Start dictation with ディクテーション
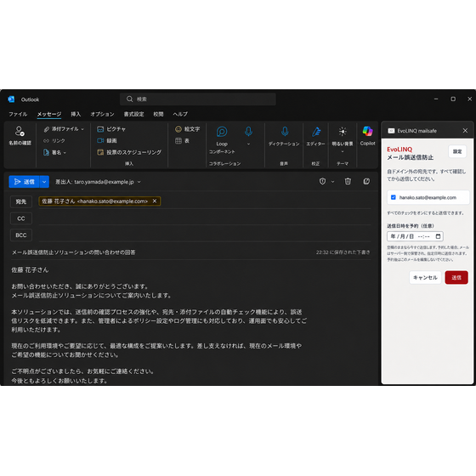The width and height of the screenshot is (476, 476). [x=284, y=136]
